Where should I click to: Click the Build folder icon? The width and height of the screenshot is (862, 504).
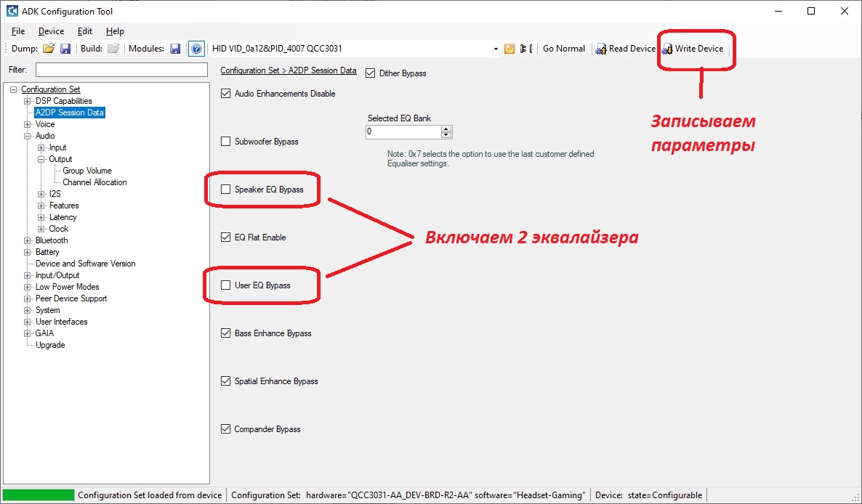[113, 49]
